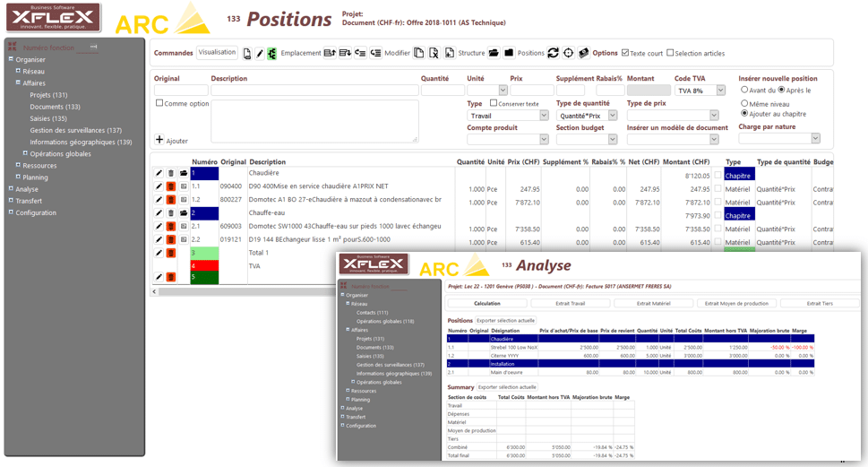The width and height of the screenshot is (868, 467).
Task: Click the Visualisation button
Action: [x=217, y=53]
